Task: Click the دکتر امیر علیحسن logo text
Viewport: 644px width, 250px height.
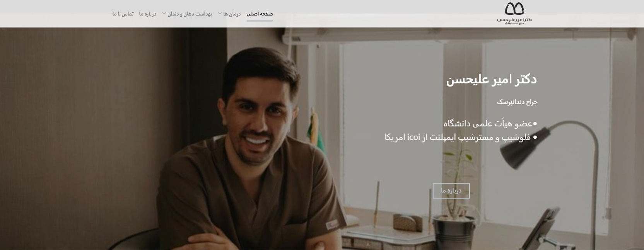Action: pos(514,19)
